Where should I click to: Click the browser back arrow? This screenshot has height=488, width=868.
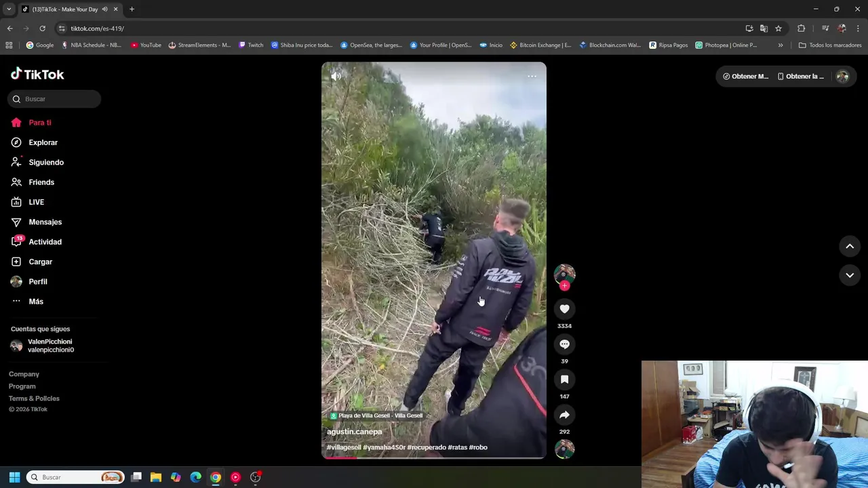(9, 28)
